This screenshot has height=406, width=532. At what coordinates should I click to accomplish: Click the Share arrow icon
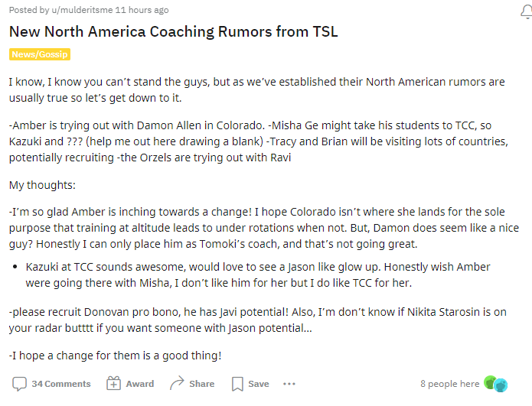[x=177, y=383]
